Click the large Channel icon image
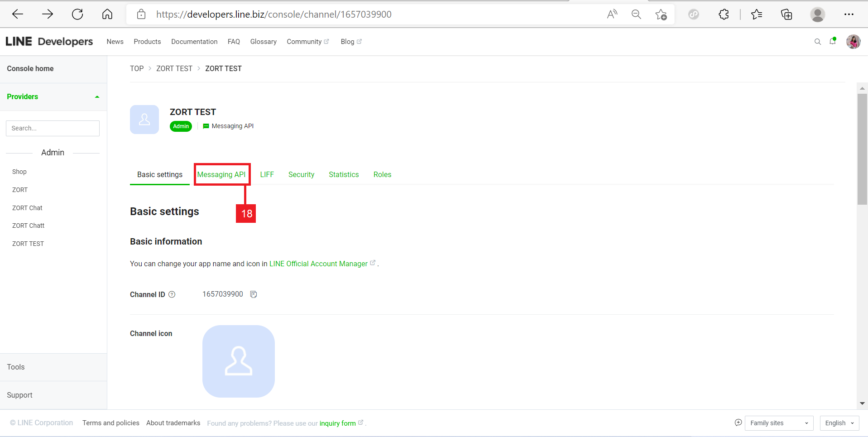Image resolution: width=868 pixels, height=437 pixels. point(239,361)
